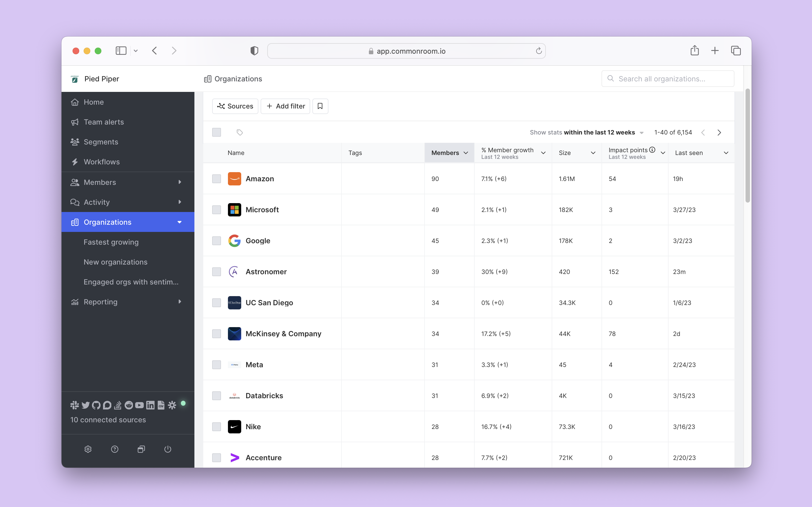Click the Search all organizations field
The width and height of the screenshot is (812, 507).
coord(668,79)
